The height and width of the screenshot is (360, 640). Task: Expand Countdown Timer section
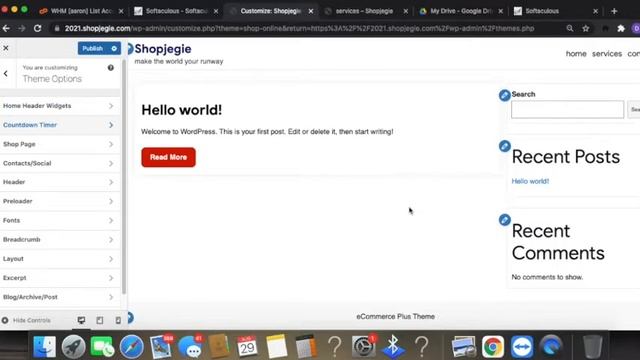tap(60, 125)
